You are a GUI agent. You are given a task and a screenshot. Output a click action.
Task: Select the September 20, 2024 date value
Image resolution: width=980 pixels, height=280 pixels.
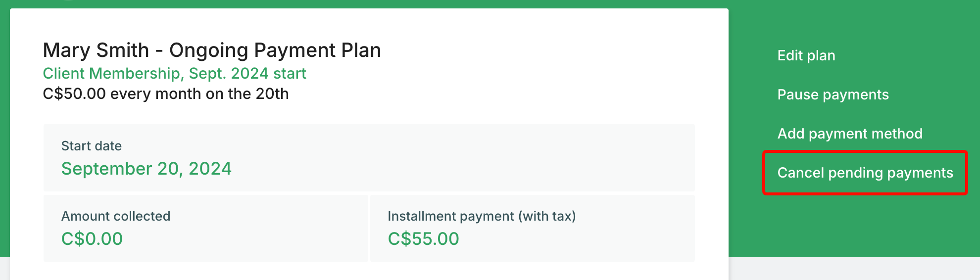point(147,169)
